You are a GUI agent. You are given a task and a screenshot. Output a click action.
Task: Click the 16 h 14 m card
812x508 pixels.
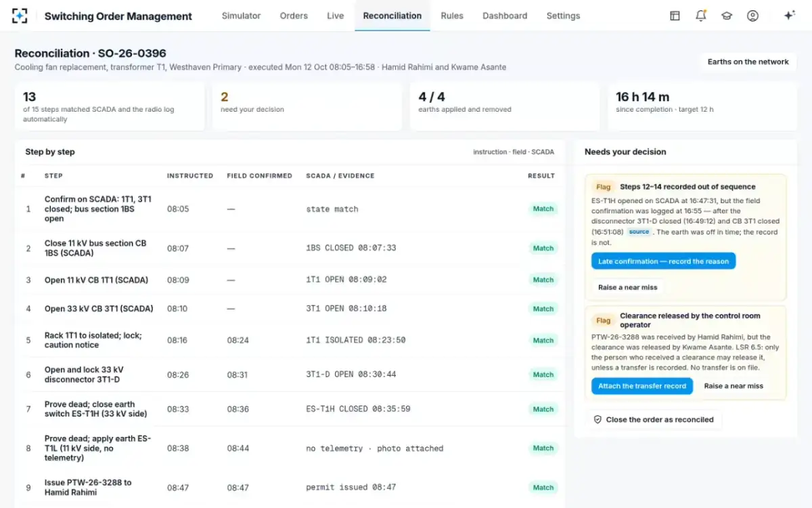click(x=702, y=106)
